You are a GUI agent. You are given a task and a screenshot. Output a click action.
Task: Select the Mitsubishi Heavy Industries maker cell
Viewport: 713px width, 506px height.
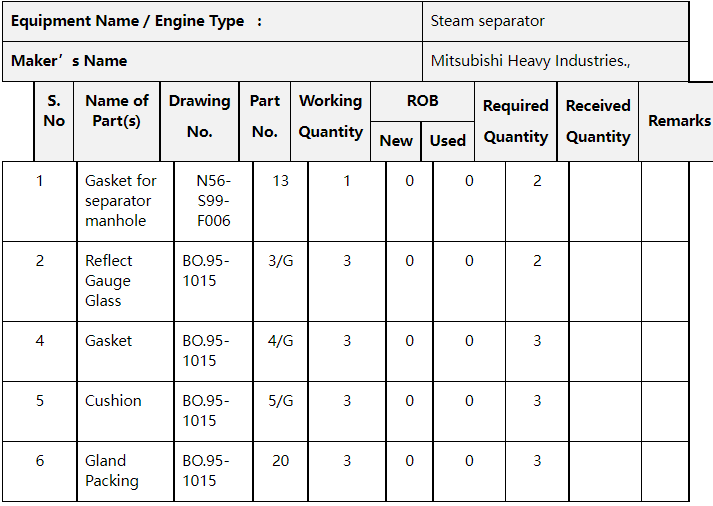pos(530,61)
